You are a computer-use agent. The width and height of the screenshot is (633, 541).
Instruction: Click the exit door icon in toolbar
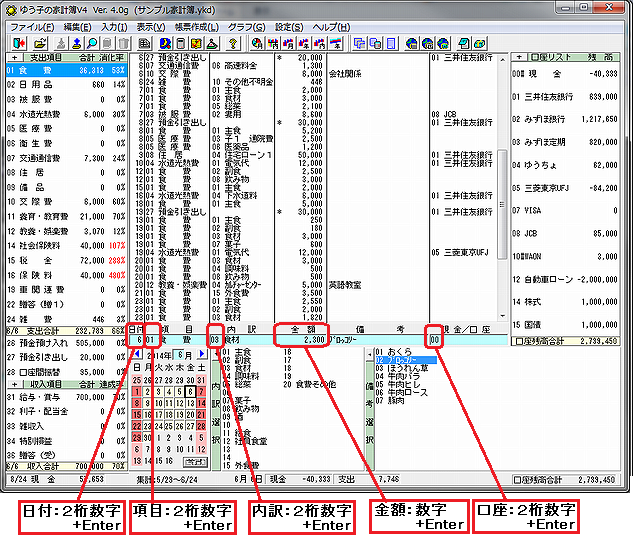(x=19, y=44)
